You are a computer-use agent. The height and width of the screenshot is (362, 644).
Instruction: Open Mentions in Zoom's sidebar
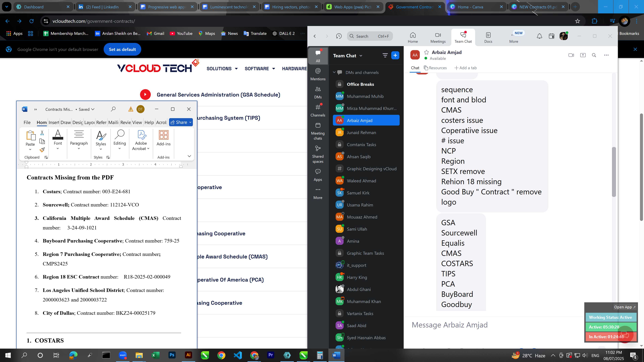[318, 74]
